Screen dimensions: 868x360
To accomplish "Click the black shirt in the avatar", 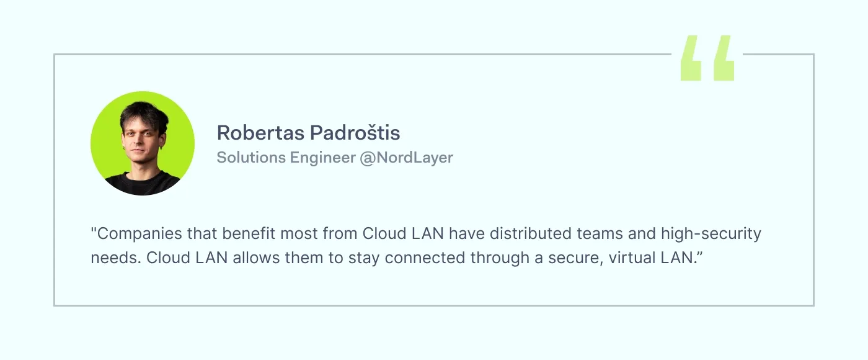I will 143,184.
